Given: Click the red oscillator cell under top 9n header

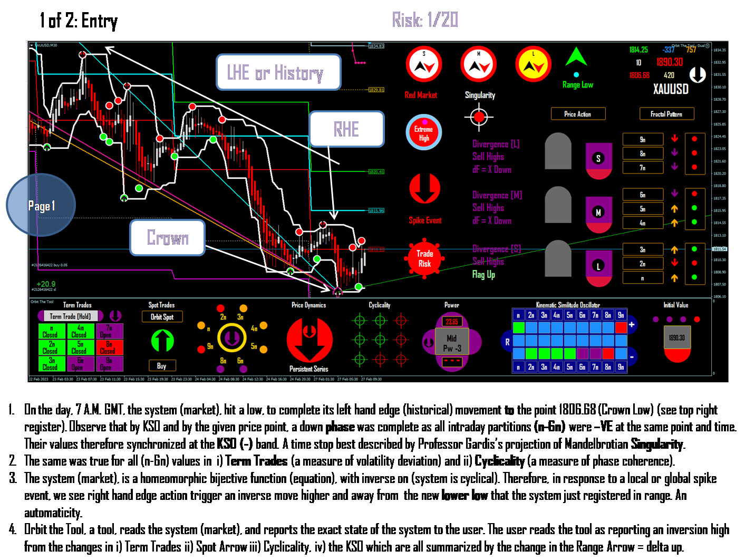Looking at the screenshot, I should tap(621, 328).
